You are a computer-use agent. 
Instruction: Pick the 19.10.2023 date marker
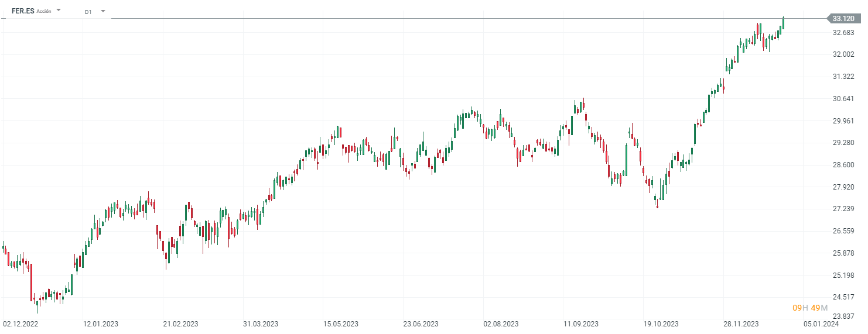click(661, 323)
